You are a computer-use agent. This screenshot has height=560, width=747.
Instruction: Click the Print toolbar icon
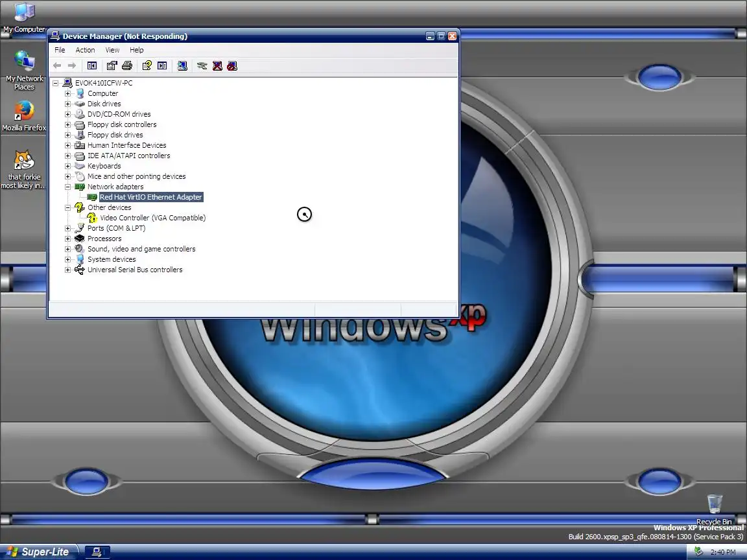[126, 65]
